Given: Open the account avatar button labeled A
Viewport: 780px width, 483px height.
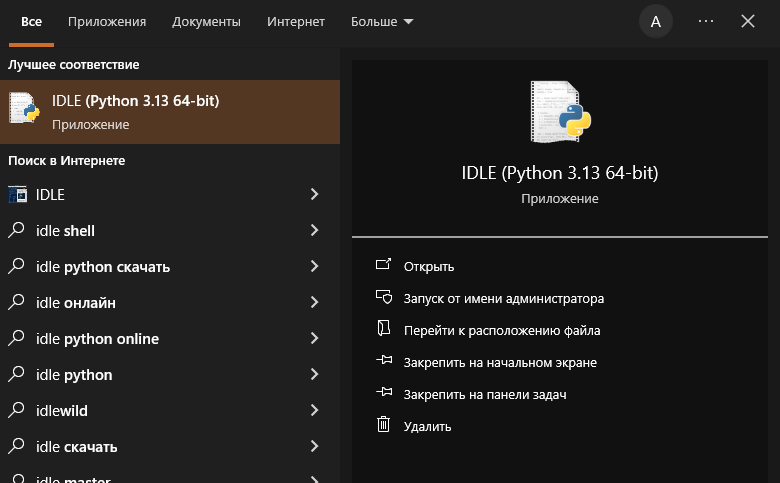Looking at the screenshot, I should pyautogui.click(x=656, y=21).
